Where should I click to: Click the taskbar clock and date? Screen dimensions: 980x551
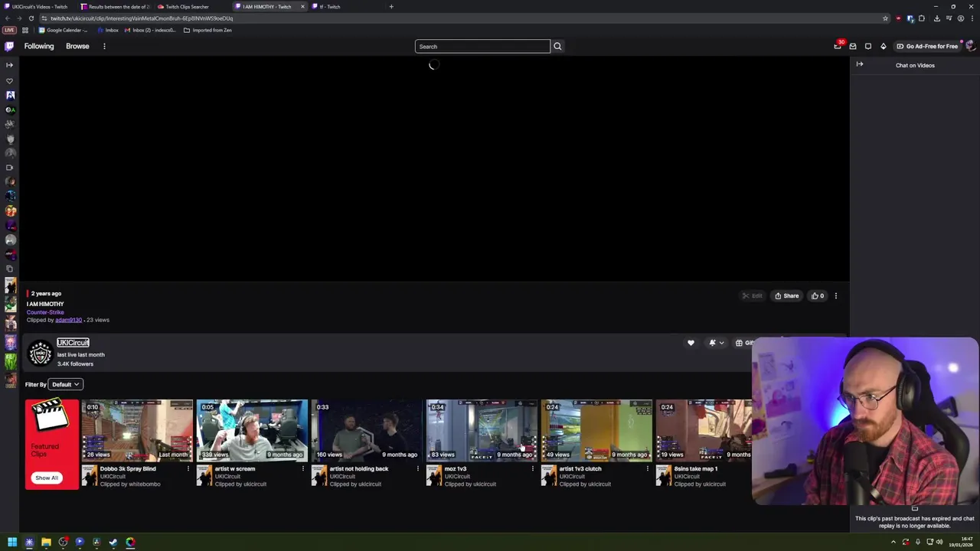[962, 543]
